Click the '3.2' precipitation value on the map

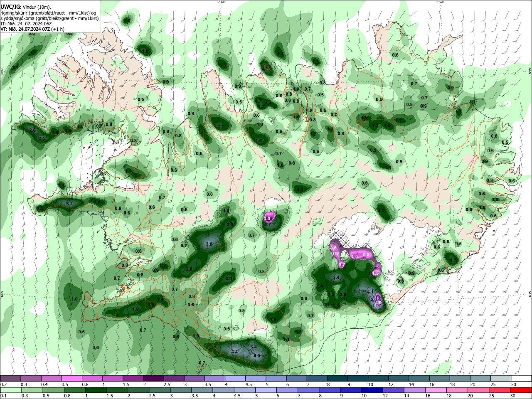coord(70,204)
